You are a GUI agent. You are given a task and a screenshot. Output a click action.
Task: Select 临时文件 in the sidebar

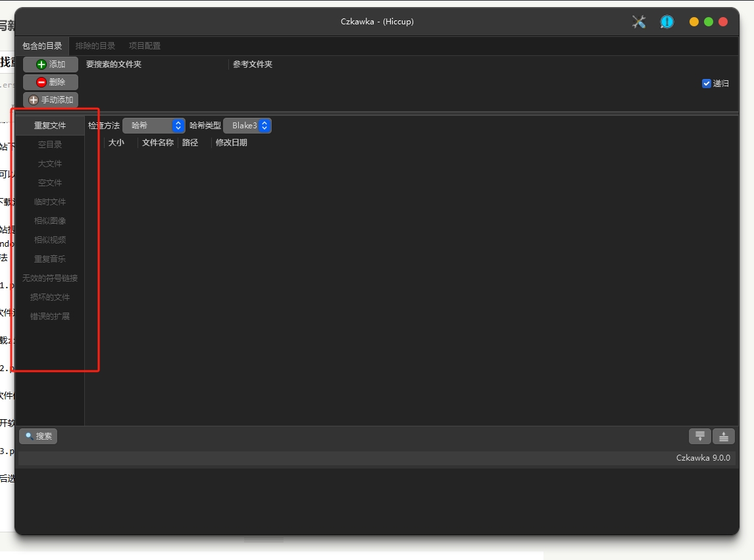click(50, 202)
